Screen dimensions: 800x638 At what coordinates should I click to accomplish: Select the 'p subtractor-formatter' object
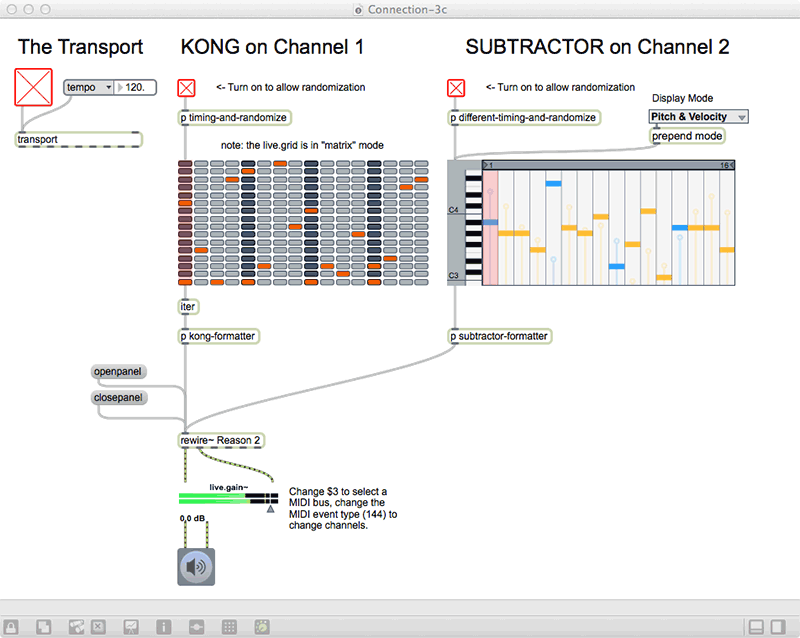[500, 336]
